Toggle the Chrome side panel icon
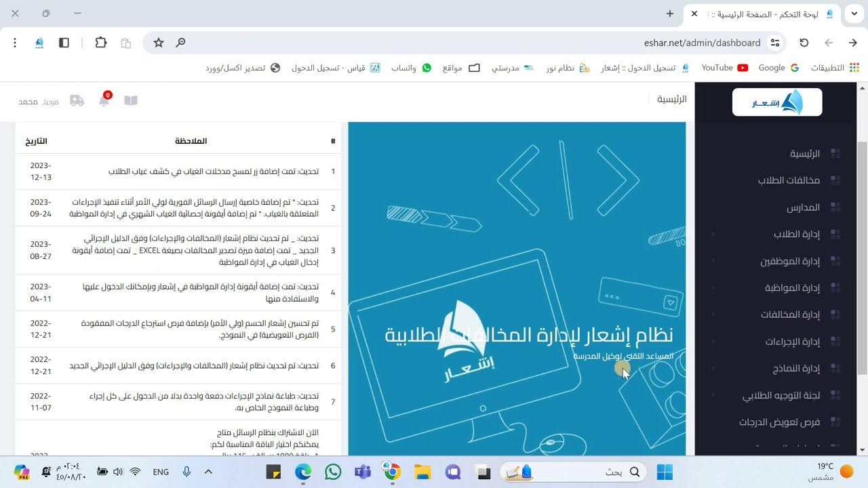 pyautogui.click(x=64, y=43)
